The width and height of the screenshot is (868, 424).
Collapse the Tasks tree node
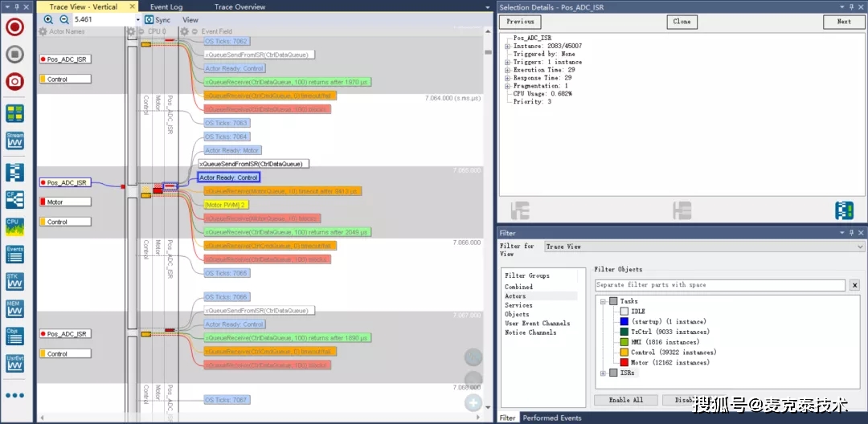[604, 301]
